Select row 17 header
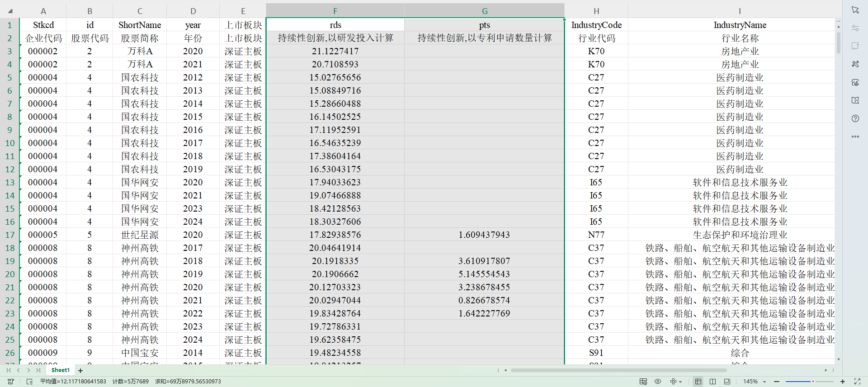 pyautogui.click(x=9, y=235)
